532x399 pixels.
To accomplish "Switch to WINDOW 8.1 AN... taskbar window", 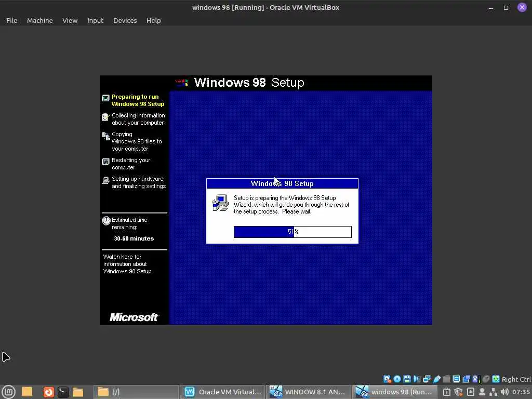I will (308, 392).
